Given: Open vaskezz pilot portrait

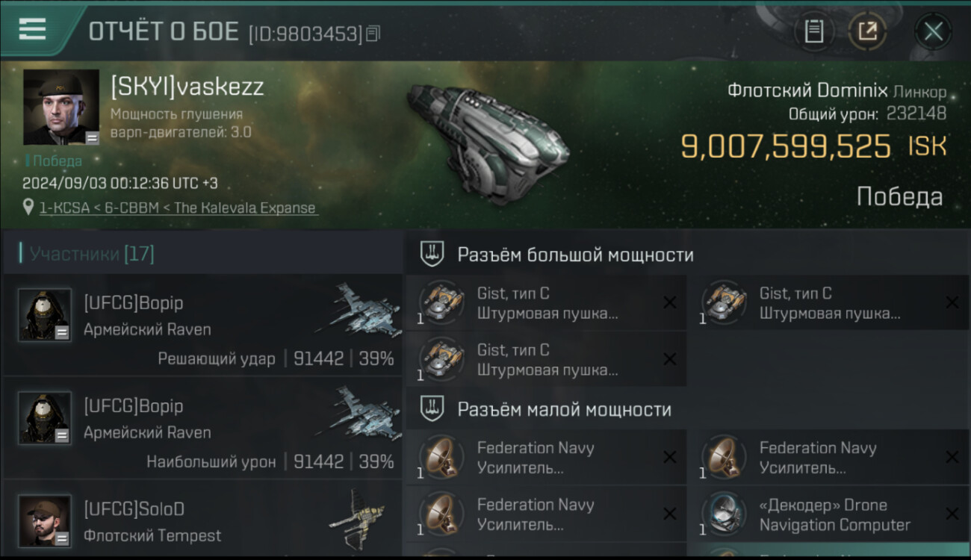Looking at the screenshot, I should (x=61, y=107).
